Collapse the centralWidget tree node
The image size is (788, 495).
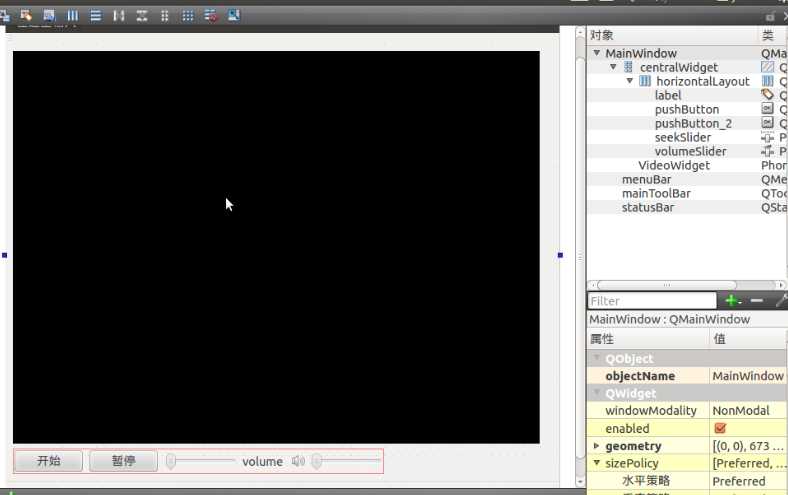pyautogui.click(x=613, y=67)
